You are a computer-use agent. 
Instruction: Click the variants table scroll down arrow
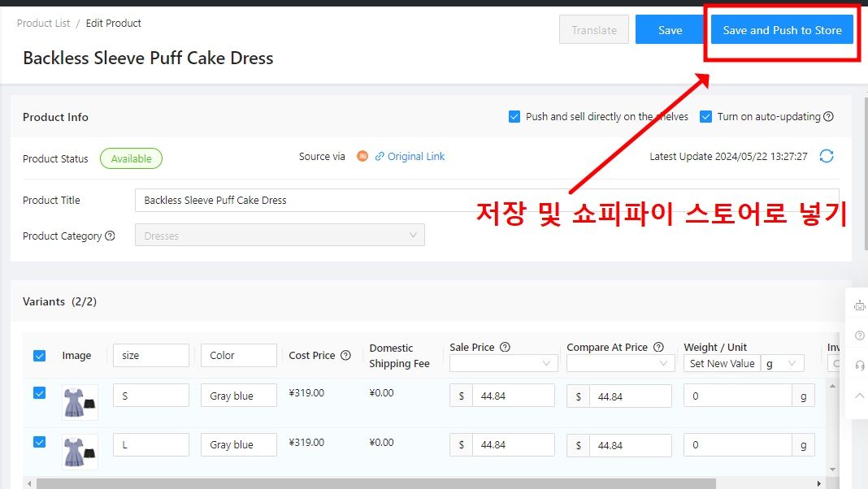(832, 470)
